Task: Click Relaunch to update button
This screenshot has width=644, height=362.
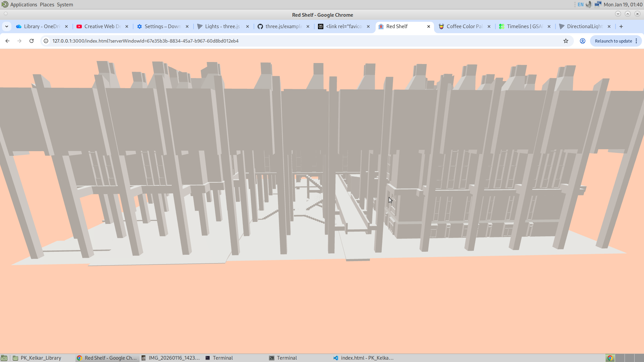Action: (x=613, y=41)
